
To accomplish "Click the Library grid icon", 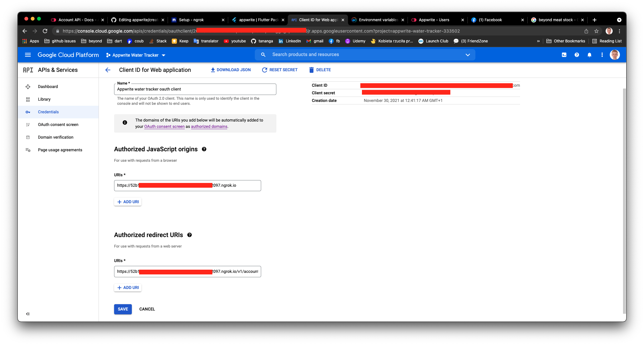I will click(28, 99).
